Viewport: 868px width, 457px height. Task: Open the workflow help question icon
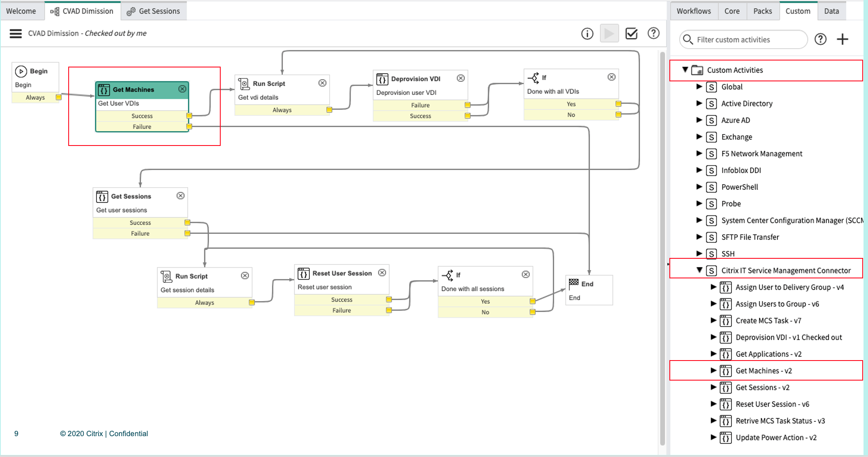653,34
